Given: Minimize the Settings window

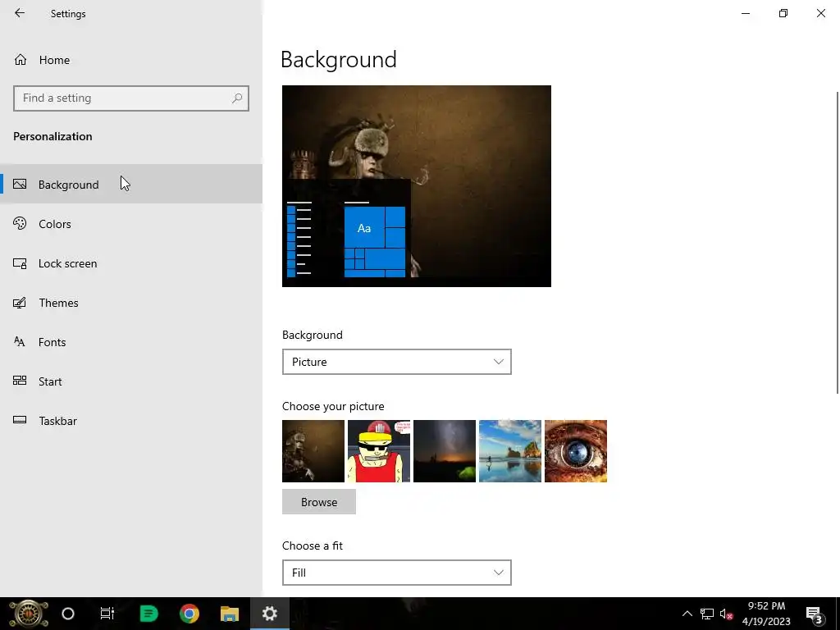Looking at the screenshot, I should coord(746,13).
